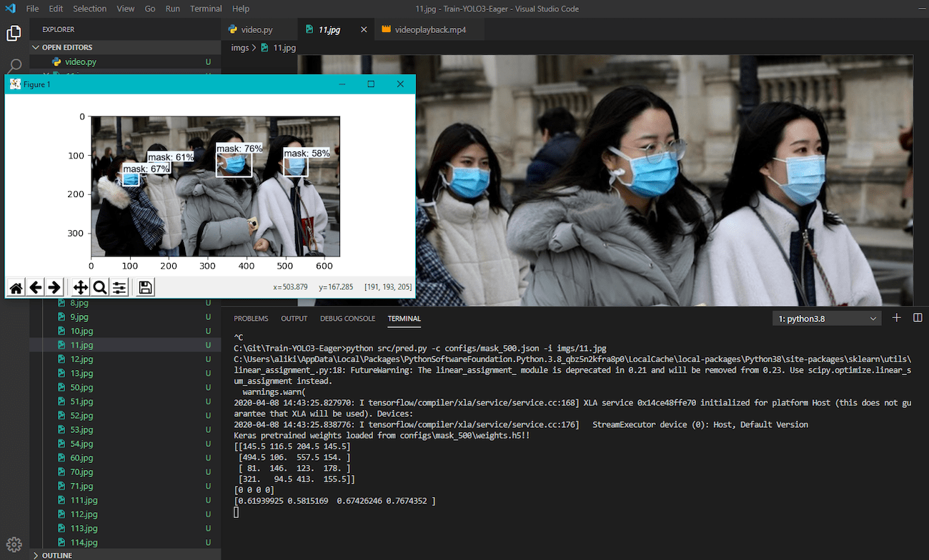The width and height of the screenshot is (929, 560).
Task: Save the figure with the floppy disk icon
Action: (x=145, y=287)
